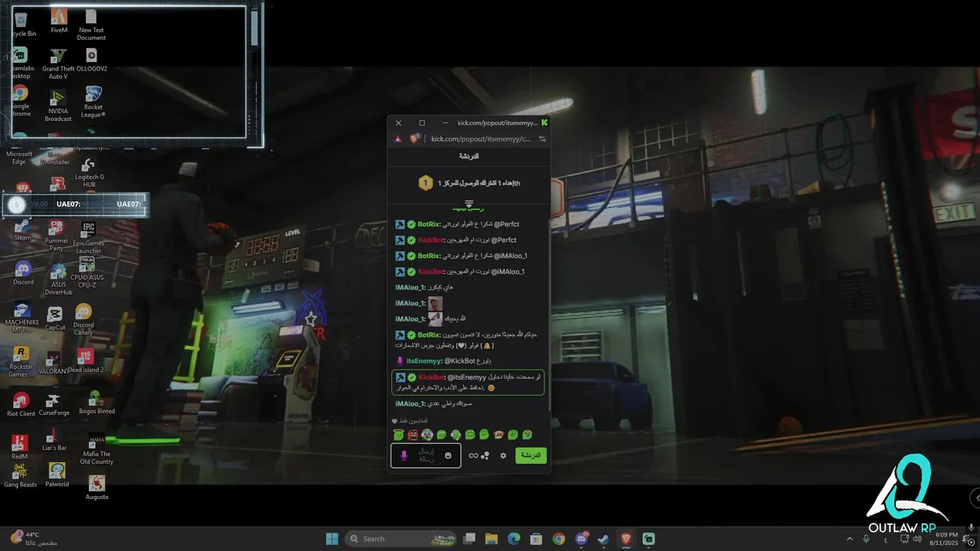
Task: Open ASUS DriverHub shortcut
Action: coord(58,280)
